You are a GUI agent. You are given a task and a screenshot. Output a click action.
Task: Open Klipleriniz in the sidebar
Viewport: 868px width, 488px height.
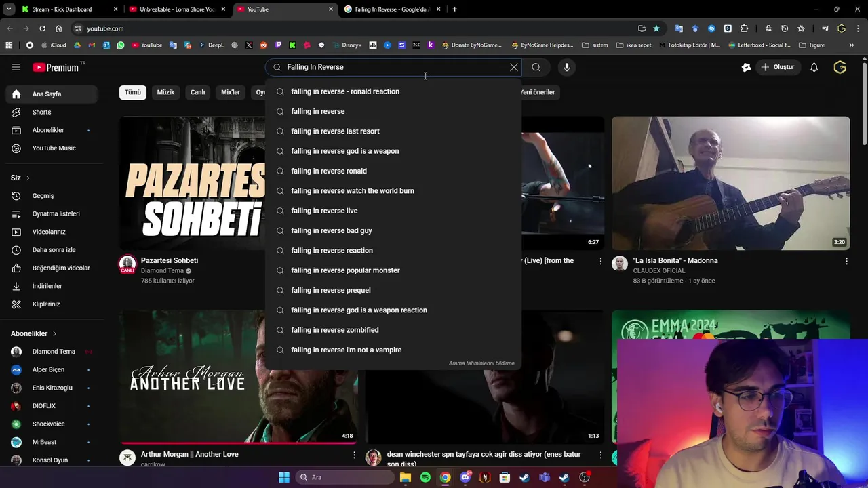click(x=53, y=304)
